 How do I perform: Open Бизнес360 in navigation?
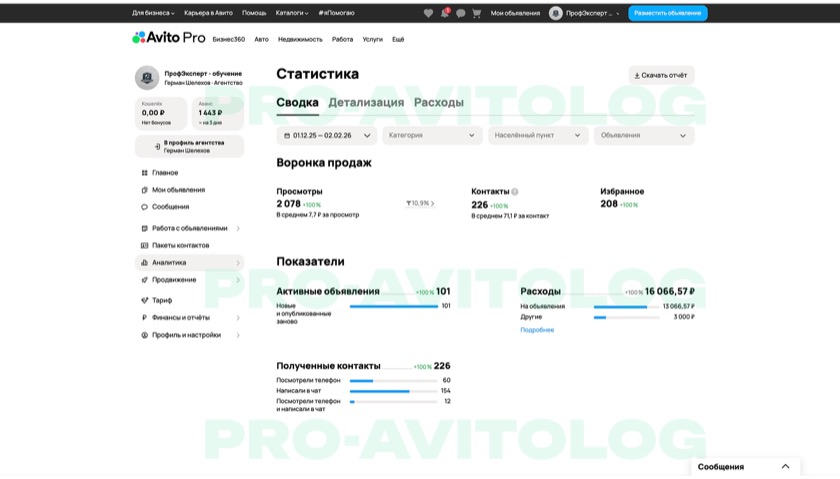(229, 39)
